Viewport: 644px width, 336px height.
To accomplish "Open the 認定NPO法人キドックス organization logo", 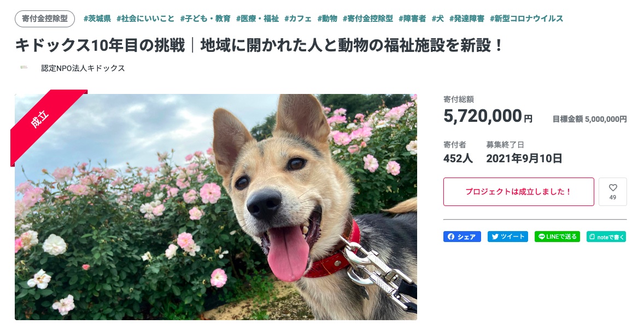I will (x=24, y=68).
